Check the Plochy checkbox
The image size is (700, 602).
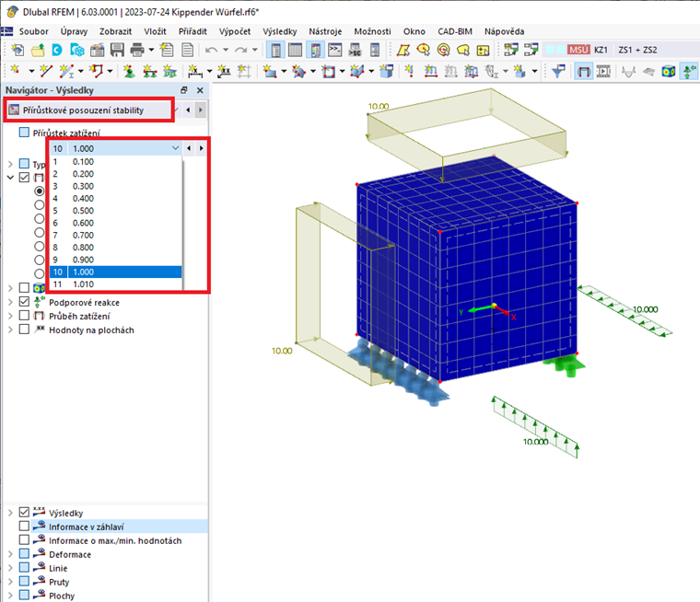pyautogui.click(x=24, y=595)
